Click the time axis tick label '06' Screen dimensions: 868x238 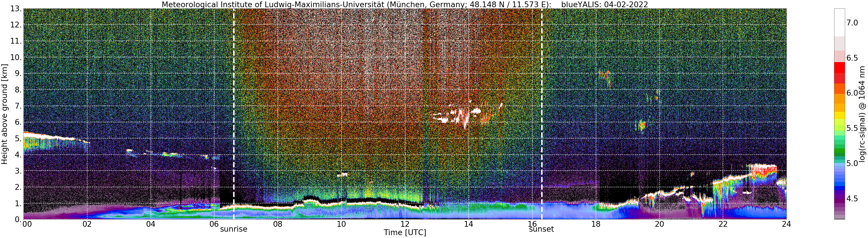pos(214,224)
